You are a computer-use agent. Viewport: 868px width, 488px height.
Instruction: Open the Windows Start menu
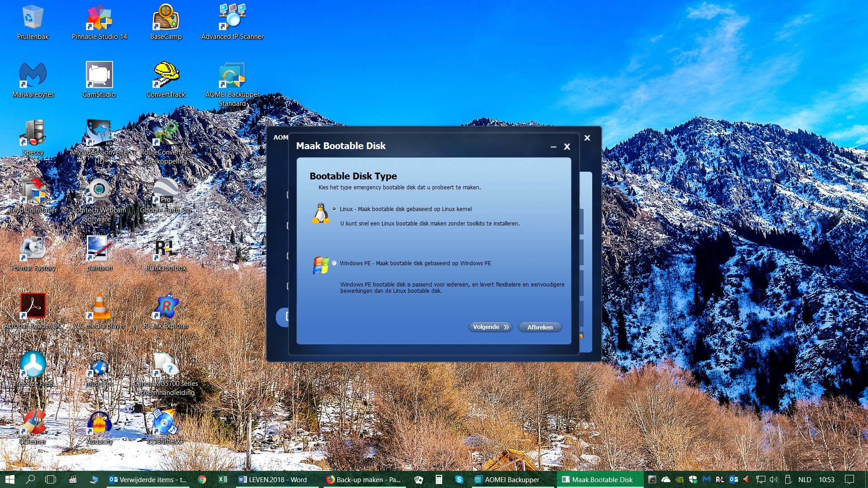click(x=10, y=479)
